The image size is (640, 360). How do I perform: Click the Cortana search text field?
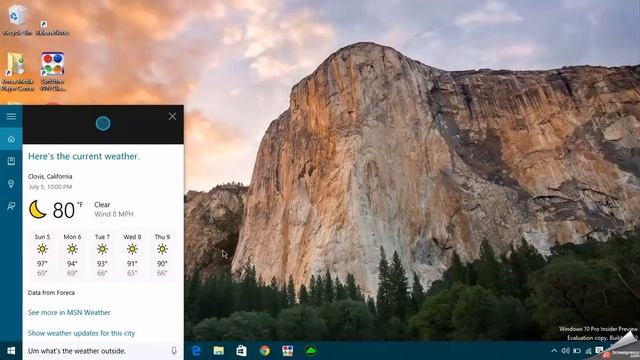[97, 351]
